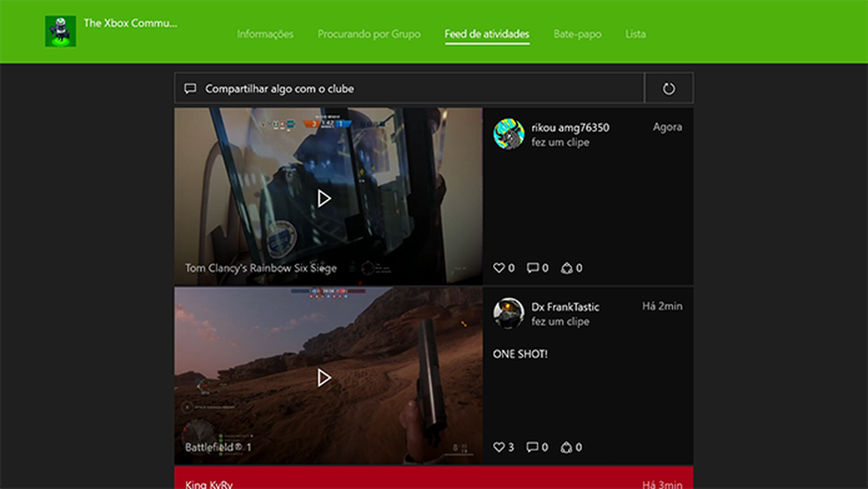Open the King KvRy post header
The width and height of the screenshot is (868, 489).
point(434,478)
